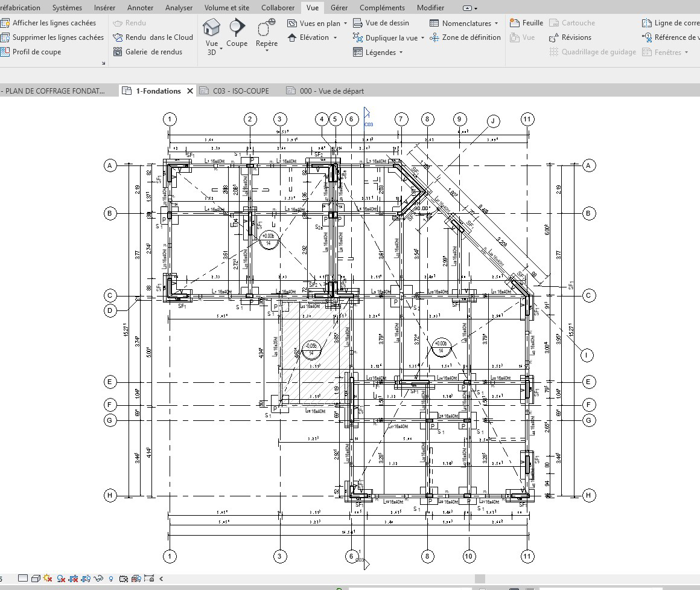Open the Révisions dialog
Image resolution: width=700 pixels, height=590 pixels.
tap(570, 37)
